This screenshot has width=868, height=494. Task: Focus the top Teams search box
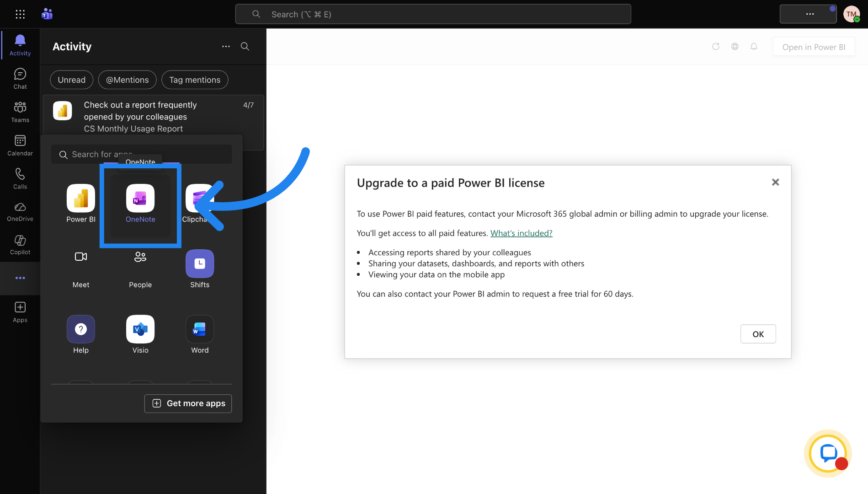click(x=433, y=14)
